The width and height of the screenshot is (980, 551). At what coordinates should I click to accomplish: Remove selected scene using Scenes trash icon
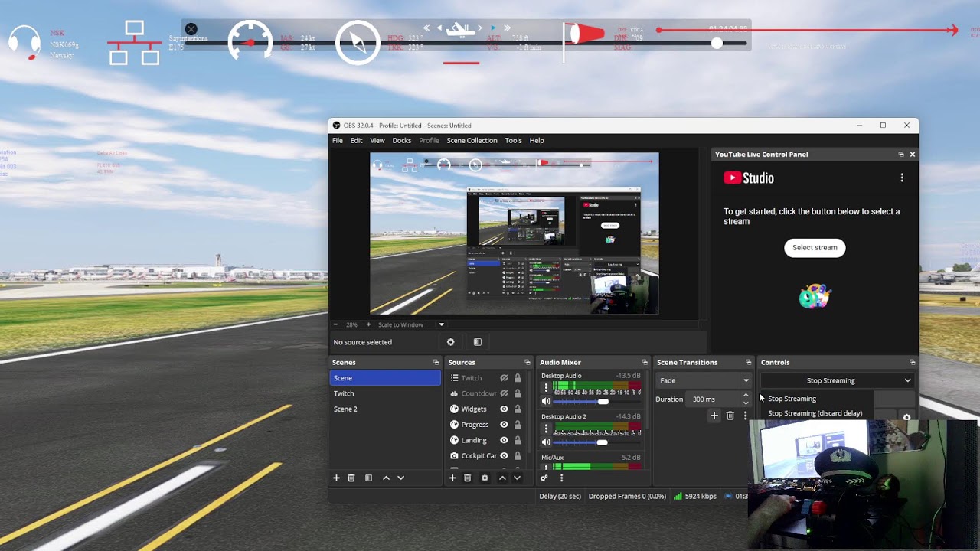click(x=351, y=478)
